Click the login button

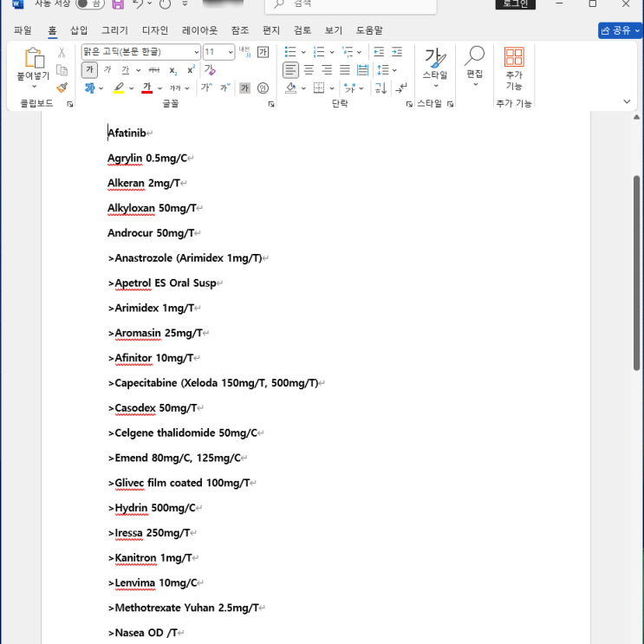pyautogui.click(x=516, y=4)
